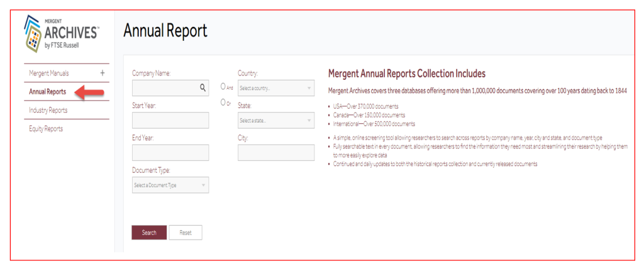Screen dimensions: 644x271
Task: Click the Annual Report page heading
Action: pos(165,31)
